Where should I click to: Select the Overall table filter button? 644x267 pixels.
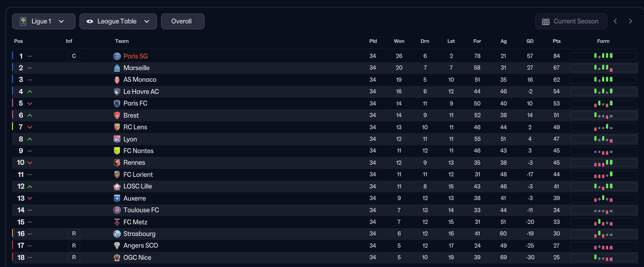click(182, 21)
